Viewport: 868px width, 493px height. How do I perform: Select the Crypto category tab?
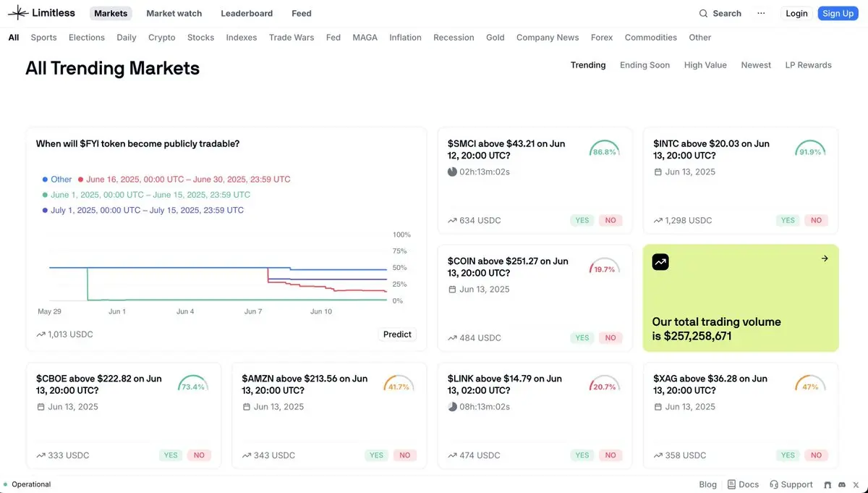pyautogui.click(x=161, y=38)
